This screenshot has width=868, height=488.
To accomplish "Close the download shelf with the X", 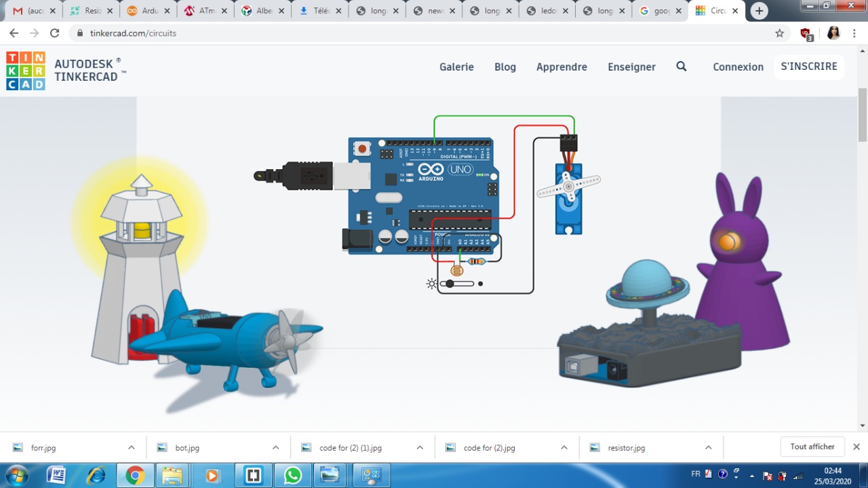I will (x=856, y=447).
